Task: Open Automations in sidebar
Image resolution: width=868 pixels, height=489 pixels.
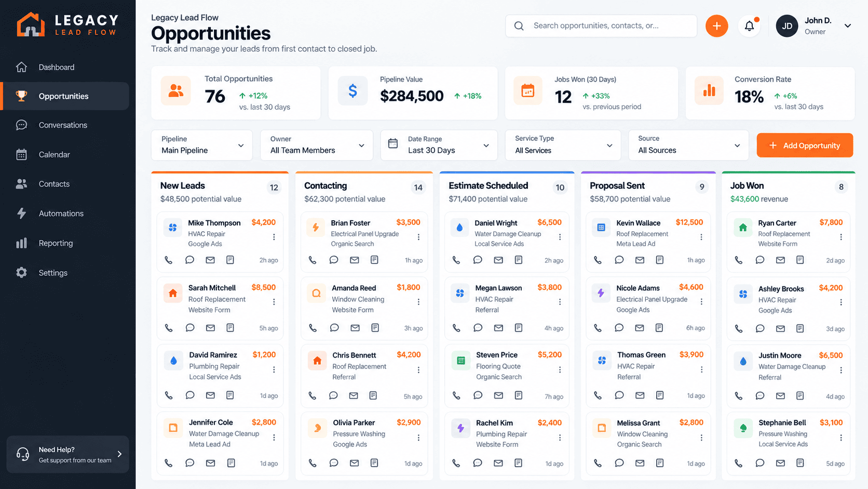Action: pyautogui.click(x=65, y=214)
